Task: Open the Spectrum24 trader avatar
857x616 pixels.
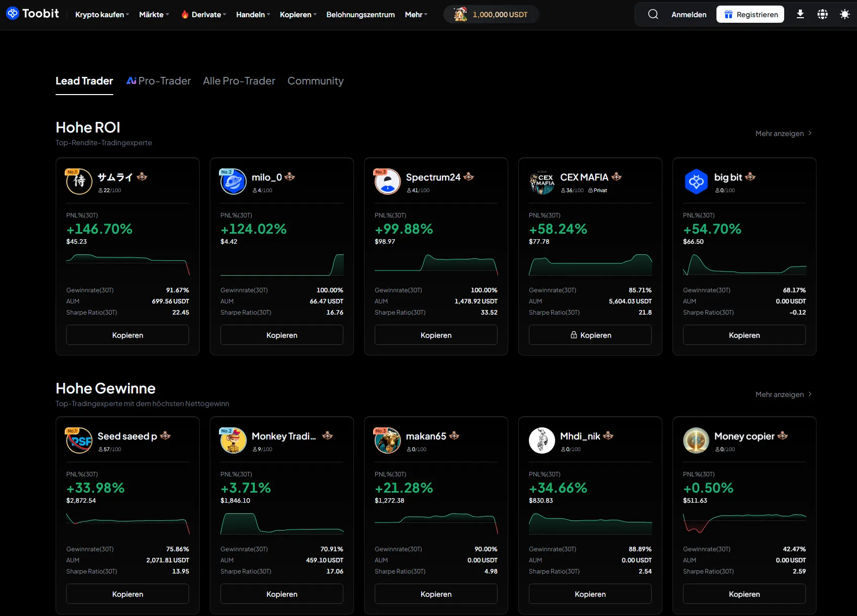Action: 388,181
